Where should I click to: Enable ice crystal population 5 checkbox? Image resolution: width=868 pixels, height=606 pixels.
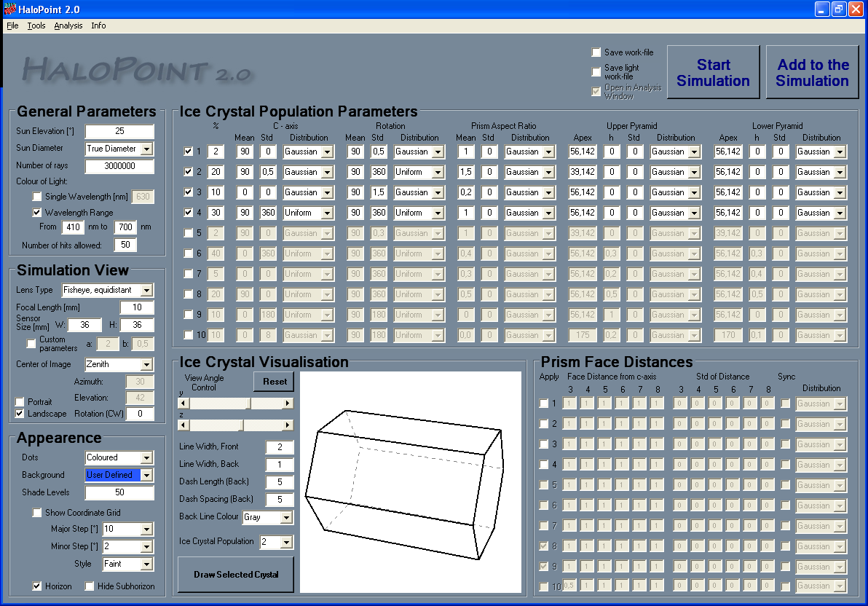pos(188,232)
